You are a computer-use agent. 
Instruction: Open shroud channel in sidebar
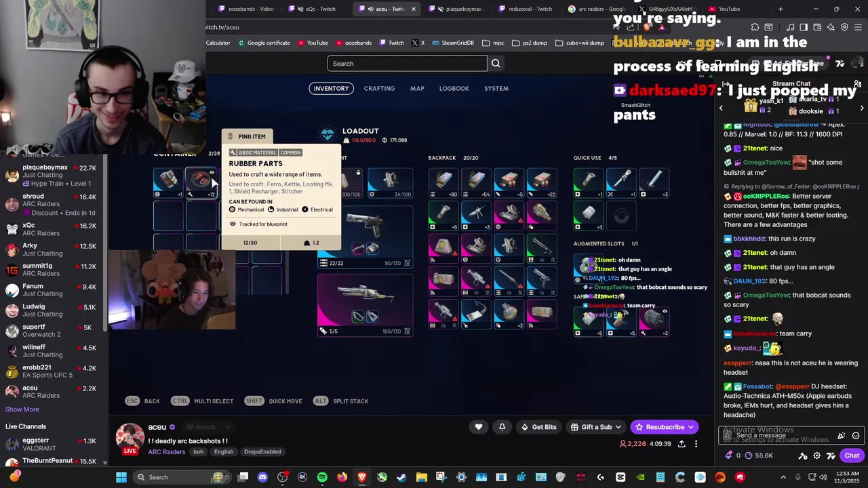[x=52, y=202]
